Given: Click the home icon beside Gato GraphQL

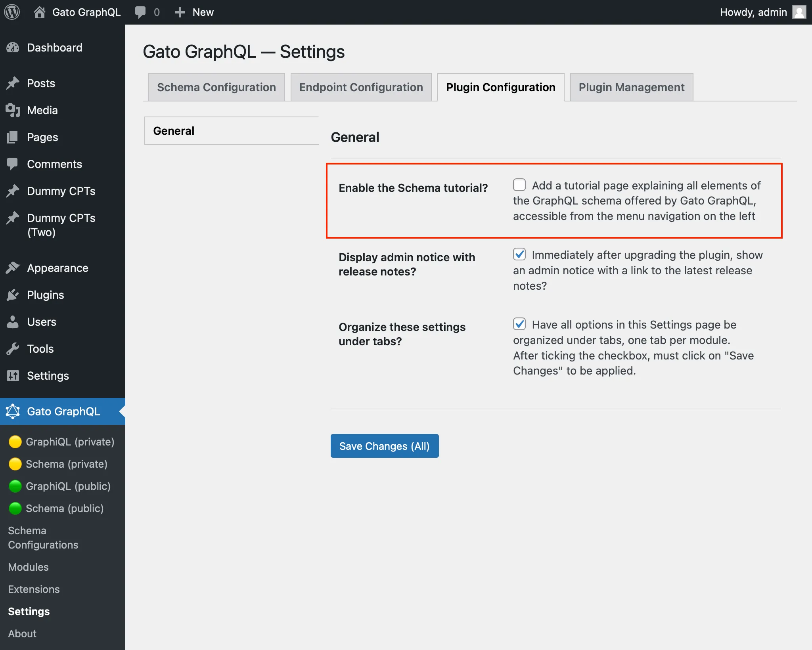Looking at the screenshot, I should click(x=39, y=12).
